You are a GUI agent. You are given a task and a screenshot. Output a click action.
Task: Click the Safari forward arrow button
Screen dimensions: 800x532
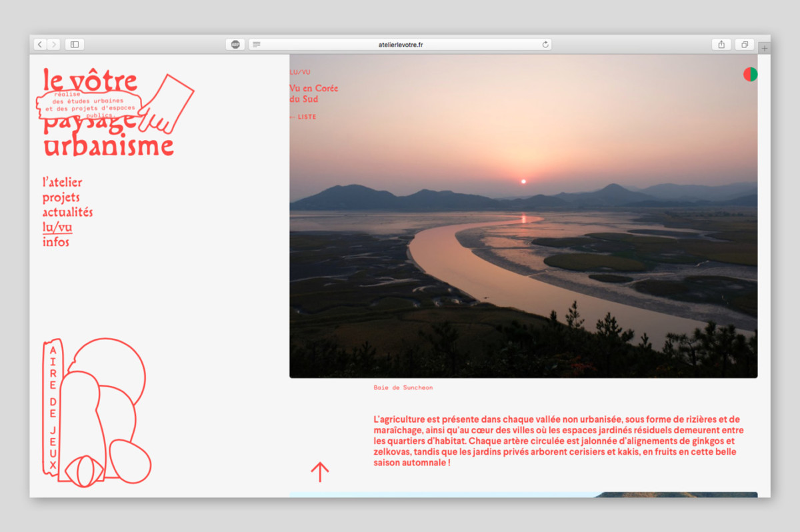point(53,45)
